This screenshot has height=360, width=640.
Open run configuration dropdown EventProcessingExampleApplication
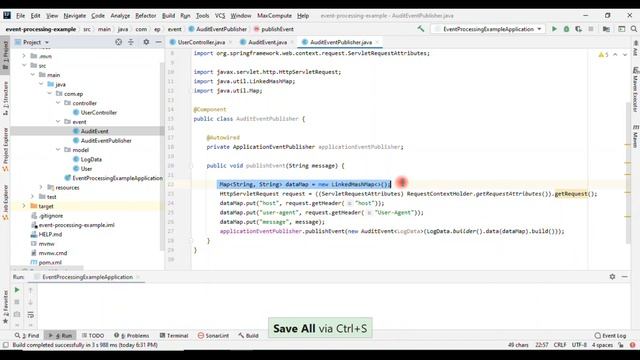tap(489, 29)
